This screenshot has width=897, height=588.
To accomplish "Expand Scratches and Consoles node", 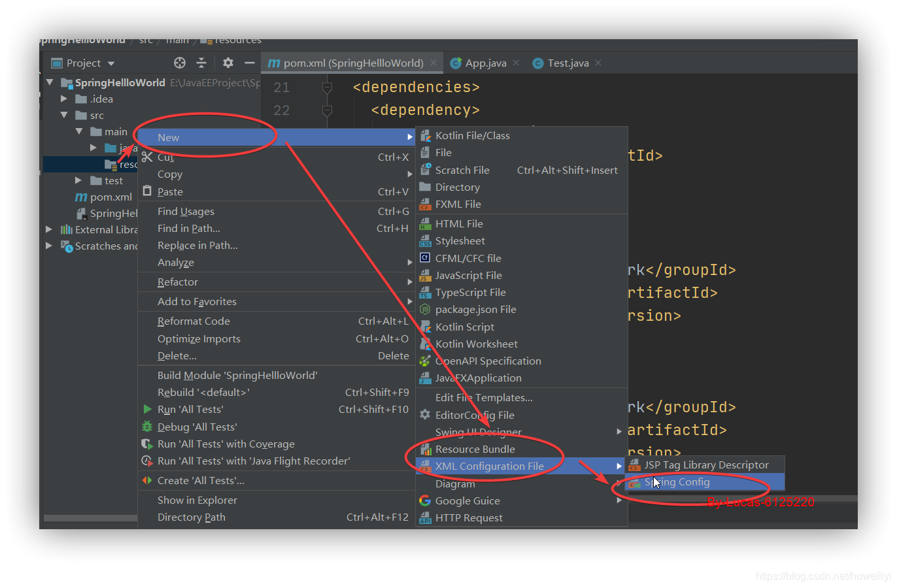I will click(49, 246).
